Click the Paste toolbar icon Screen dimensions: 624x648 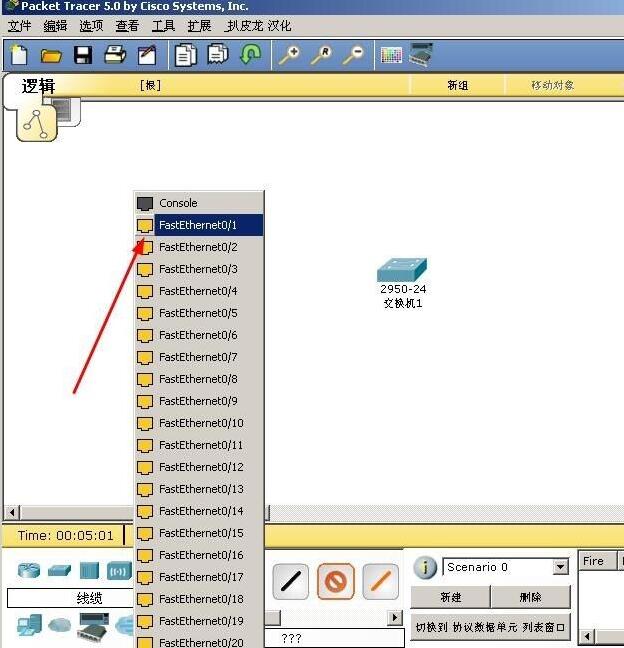point(218,54)
